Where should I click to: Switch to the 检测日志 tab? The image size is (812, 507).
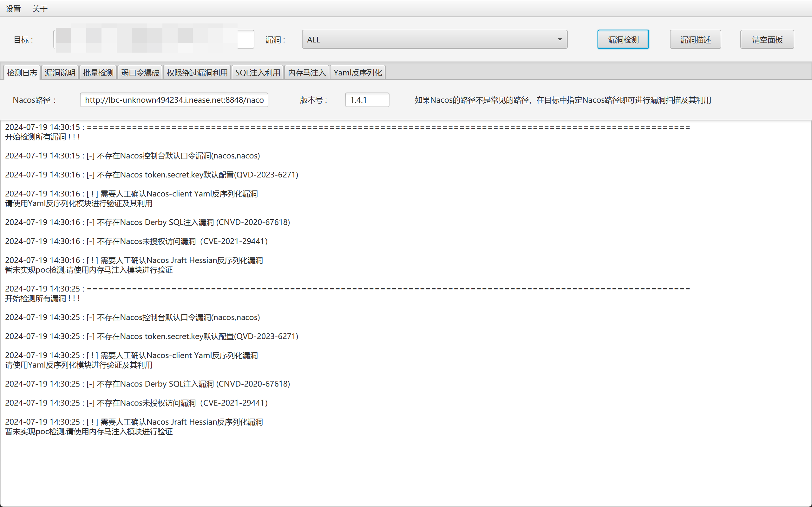22,73
